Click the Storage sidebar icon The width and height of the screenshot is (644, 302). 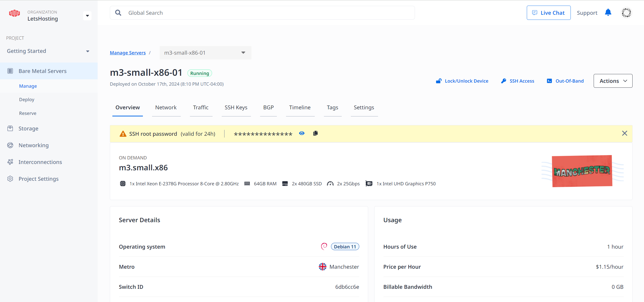[10, 128]
